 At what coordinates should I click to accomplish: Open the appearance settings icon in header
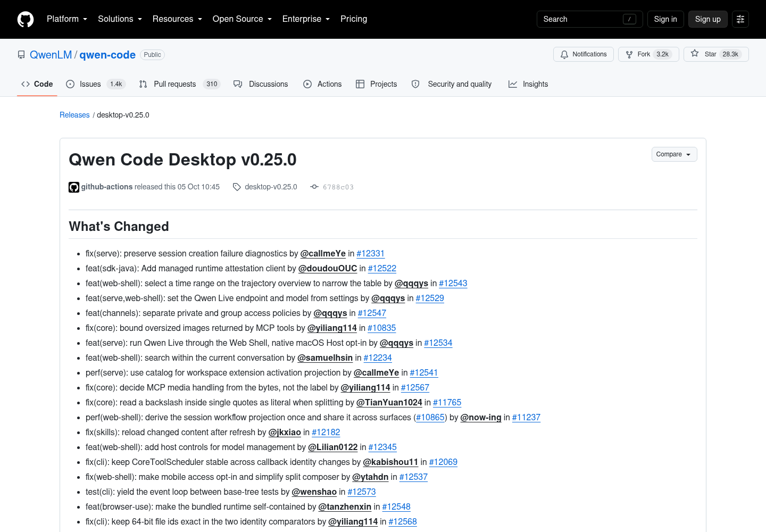(x=740, y=19)
